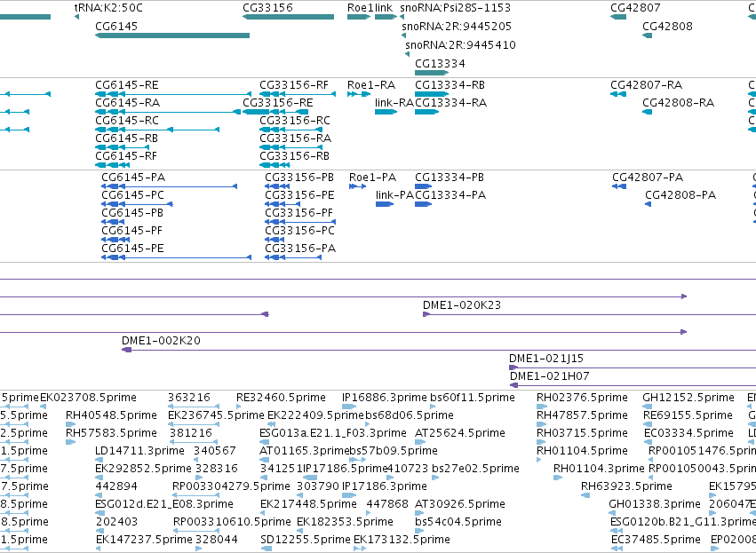756x553 pixels.
Task: Select protein CG33156-PF
Action: tap(298, 213)
